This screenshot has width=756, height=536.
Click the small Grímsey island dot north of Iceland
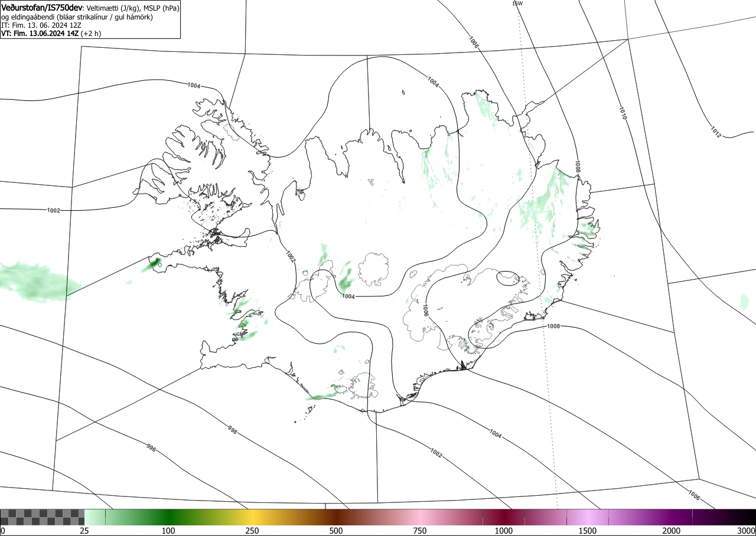[x=403, y=92]
